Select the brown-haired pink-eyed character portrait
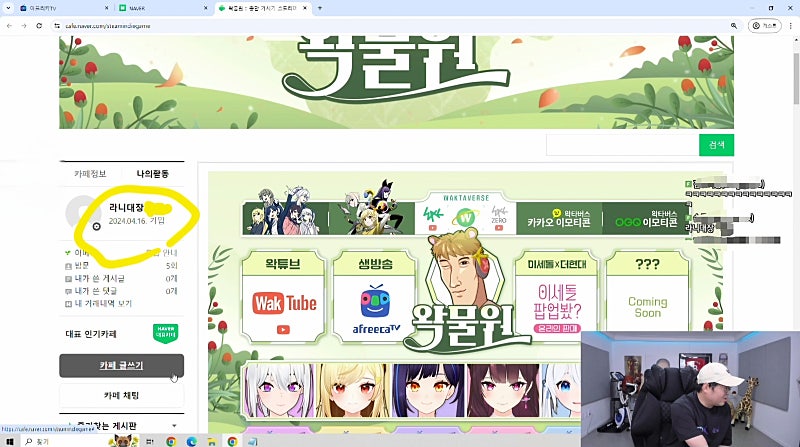 pos(503,390)
